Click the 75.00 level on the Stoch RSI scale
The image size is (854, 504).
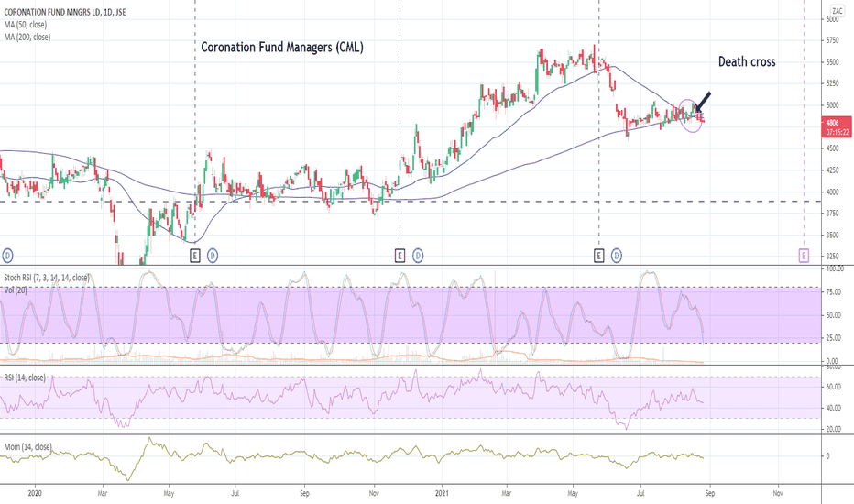(833, 292)
